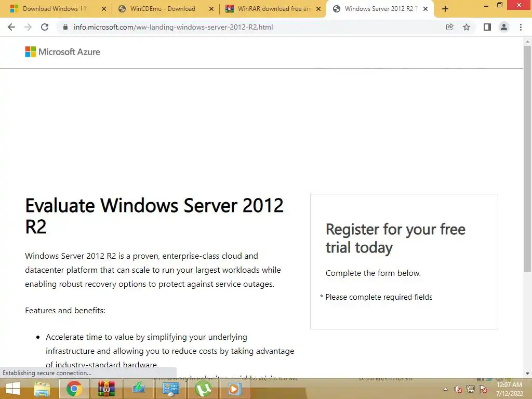This screenshot has width=532, height=399.
Task: Open a new tab with plus button
Action: pos(445,9)
